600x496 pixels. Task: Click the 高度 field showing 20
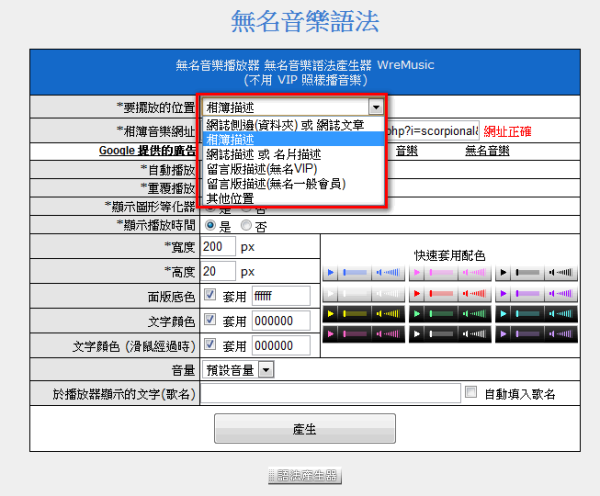coord(218,271)
